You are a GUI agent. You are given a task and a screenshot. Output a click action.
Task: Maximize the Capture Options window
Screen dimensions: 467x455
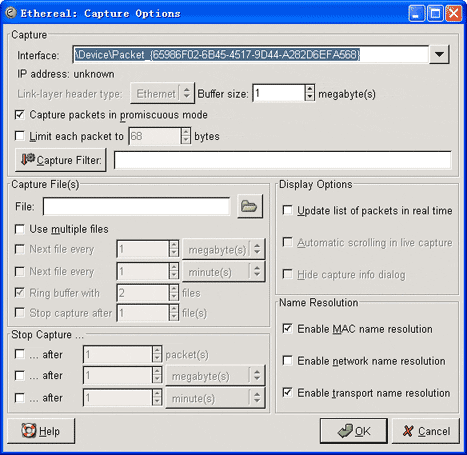pos(435,14)
